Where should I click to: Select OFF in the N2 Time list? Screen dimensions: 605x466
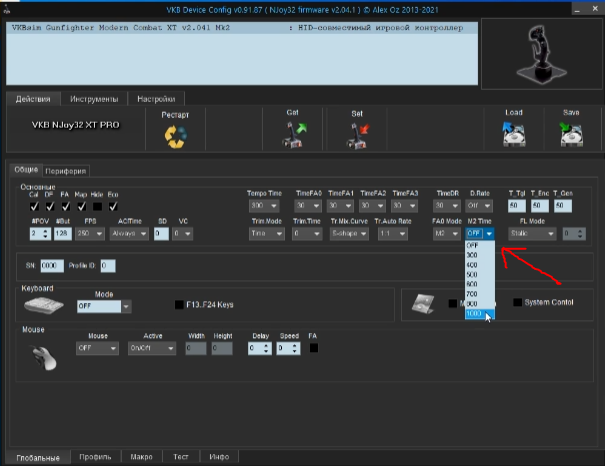pyautogui.click(x=480, y=245)
